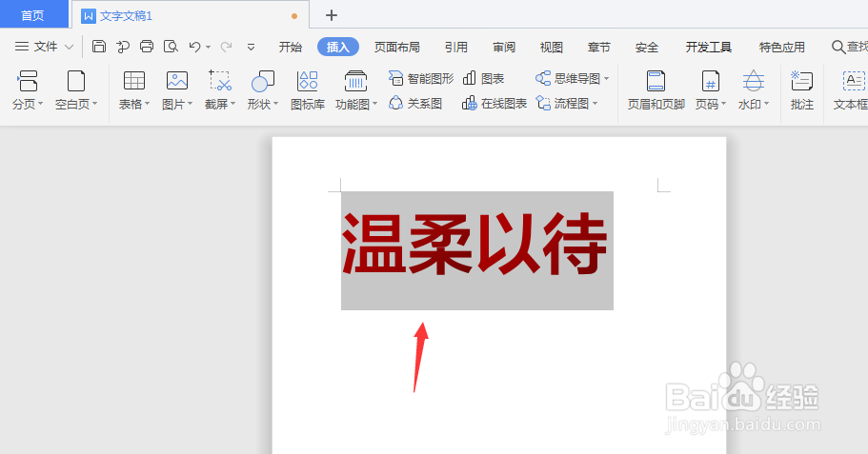Switch to the 特色应用 tab
Screen dimensions: 868x454
(781, 48)
